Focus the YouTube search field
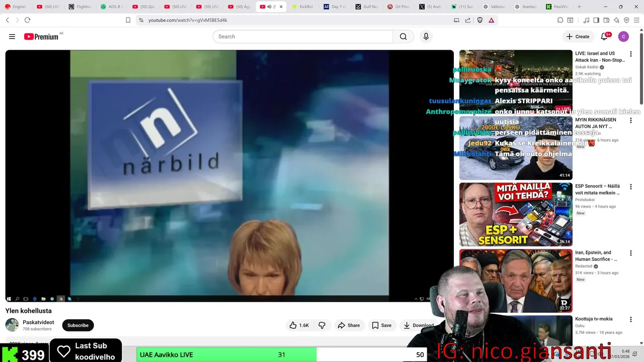The width and height of the screenshot is (644, 362). pos(303,37)
